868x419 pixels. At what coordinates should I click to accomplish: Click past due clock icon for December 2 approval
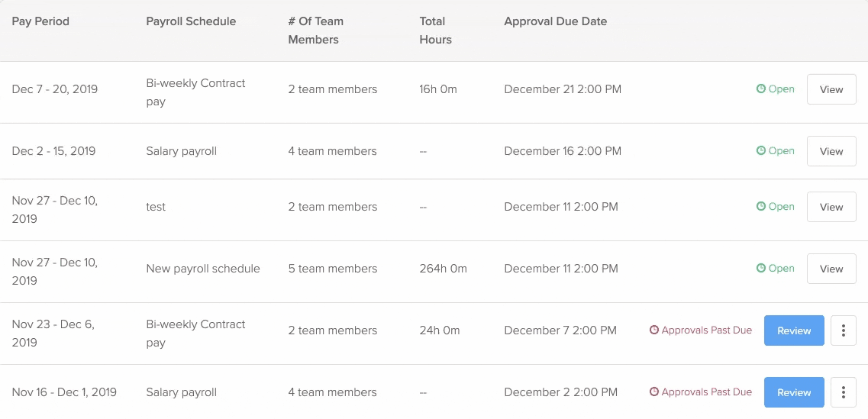pos(653,392)
